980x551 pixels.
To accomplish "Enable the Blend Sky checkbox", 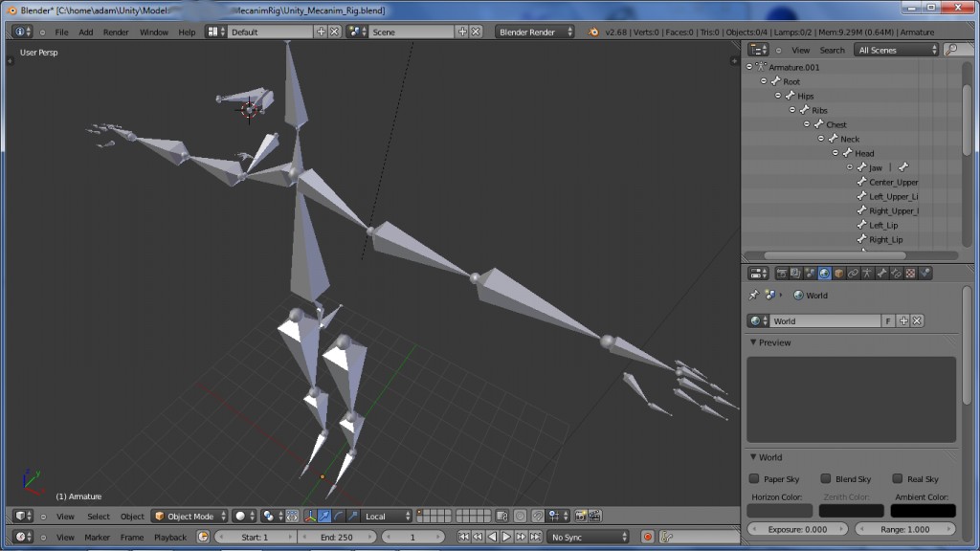I will click(x=826, y=479).
